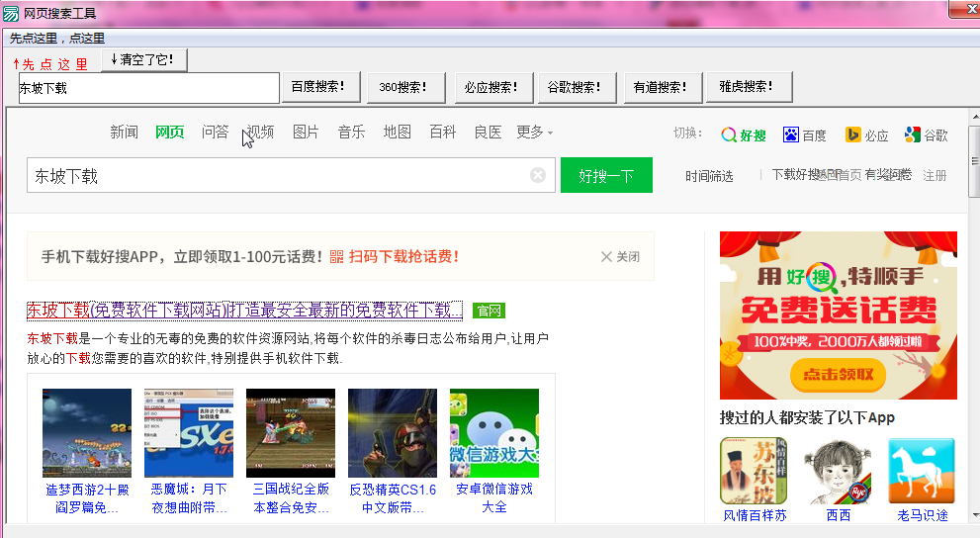
Task: Open the 西西 app icon
Action: click(x=839, y=471)
